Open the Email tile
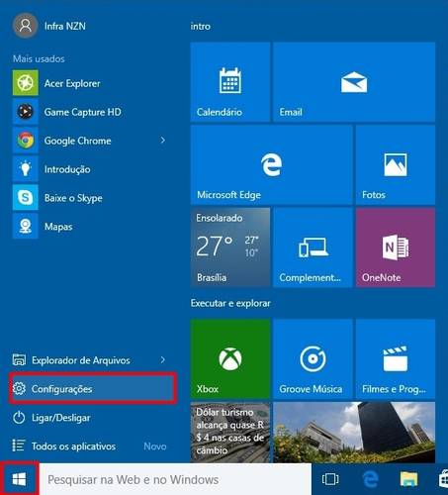 click(x=354, y=82)
